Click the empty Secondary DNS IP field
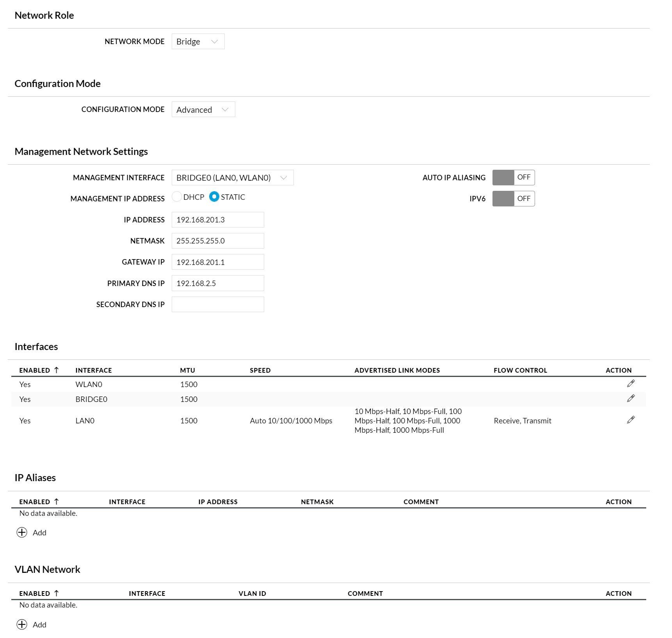 [218, 304]
